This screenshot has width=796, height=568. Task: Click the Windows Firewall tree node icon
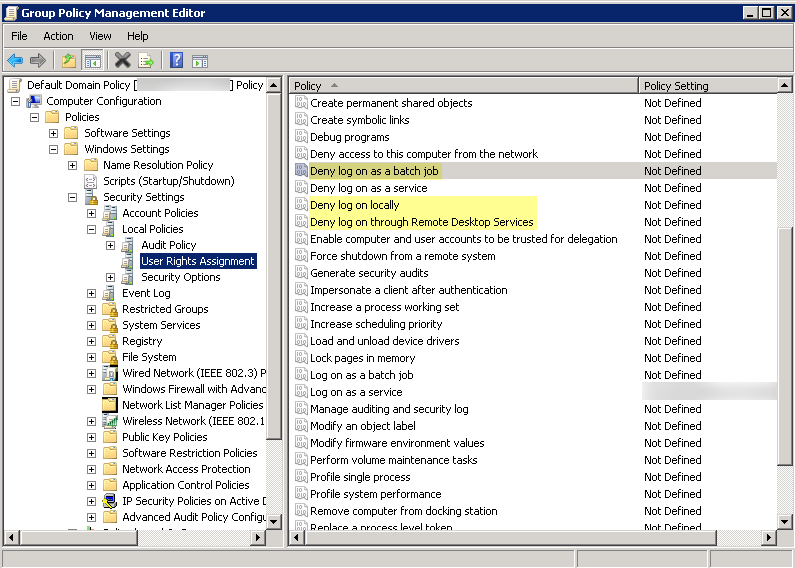click(x=110, y=389)
